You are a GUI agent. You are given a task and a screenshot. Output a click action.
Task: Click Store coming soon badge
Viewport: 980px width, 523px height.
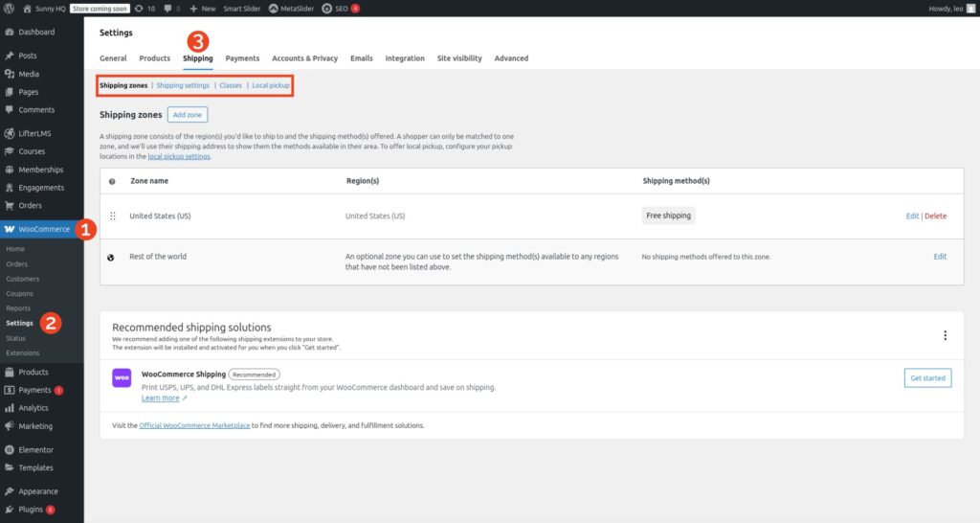pos(100,9)
